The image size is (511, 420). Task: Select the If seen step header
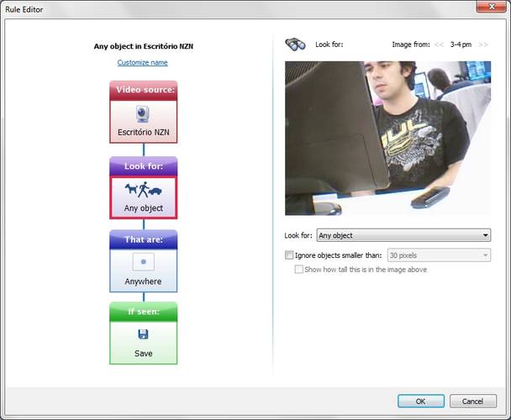coord(144,312)
